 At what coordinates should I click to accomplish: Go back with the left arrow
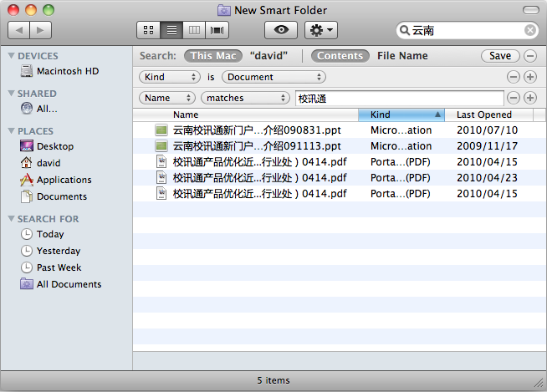pyautogui.click(x=18, y=30)
